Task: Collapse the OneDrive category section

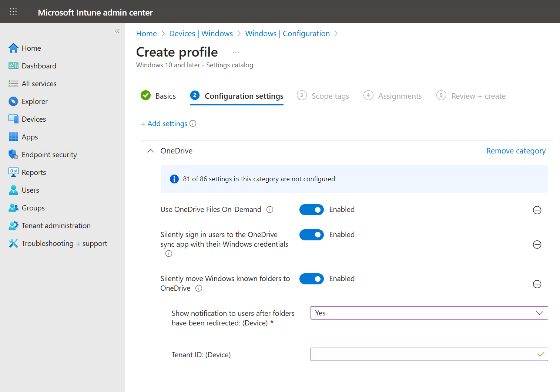Action: point(151,151)
